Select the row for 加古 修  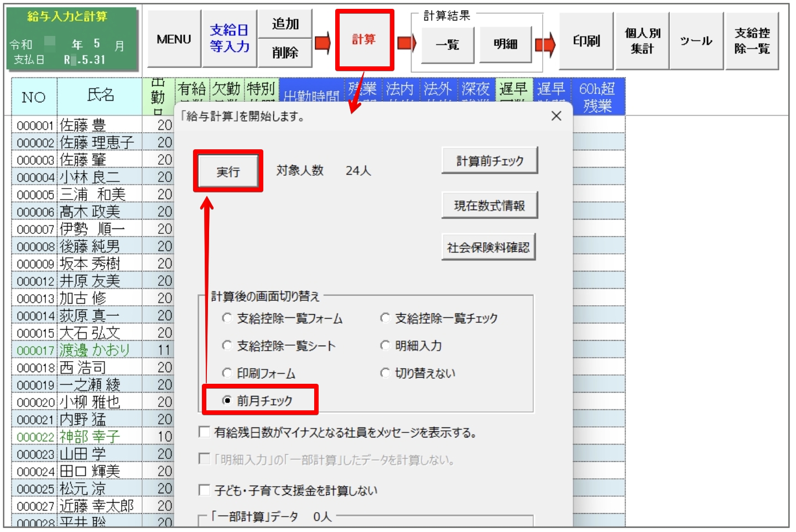coord(92,298)
